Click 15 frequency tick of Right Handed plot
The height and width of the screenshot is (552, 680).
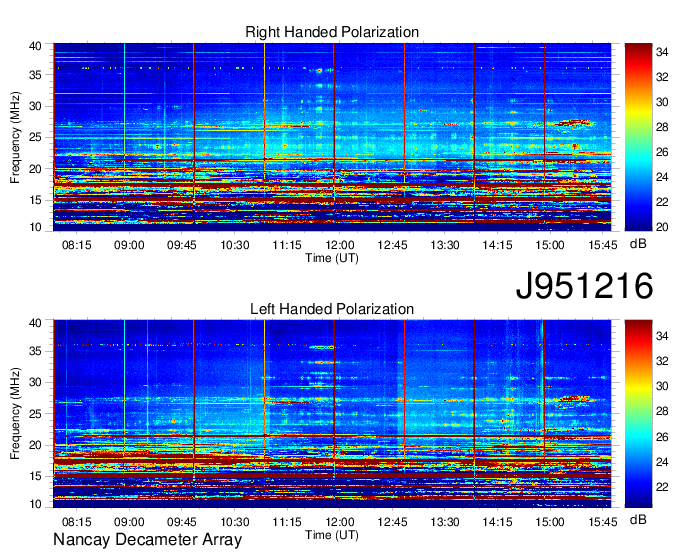pyautogui.click(x=35, y=200)
